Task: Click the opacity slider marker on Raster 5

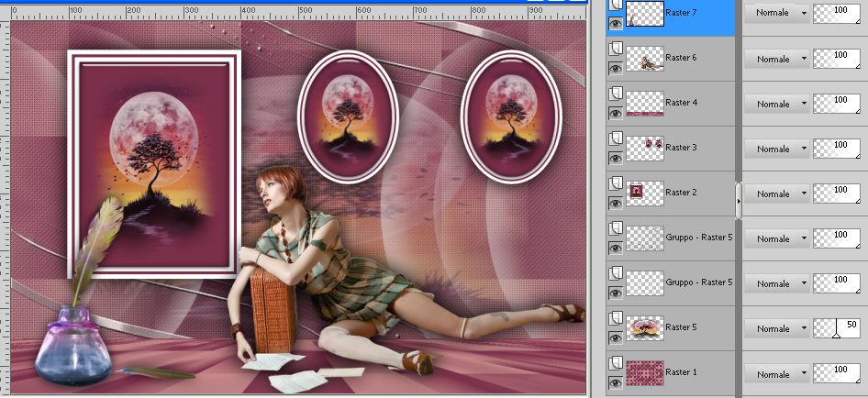Action: [x=835, y=336]
